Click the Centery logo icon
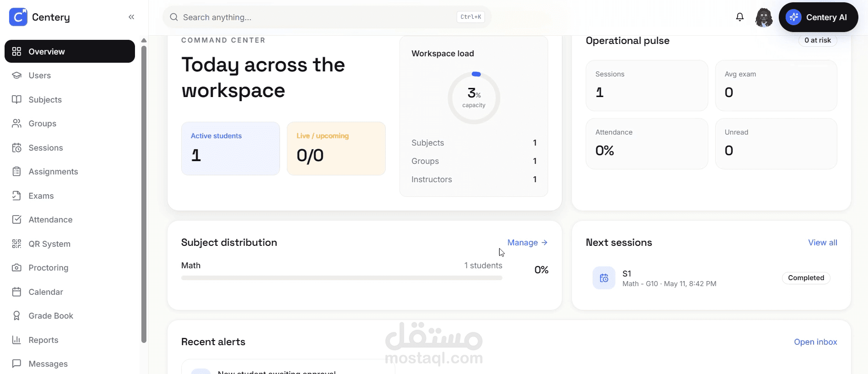Viewport: 868px width, 374px height. click(x=18, y=17)
